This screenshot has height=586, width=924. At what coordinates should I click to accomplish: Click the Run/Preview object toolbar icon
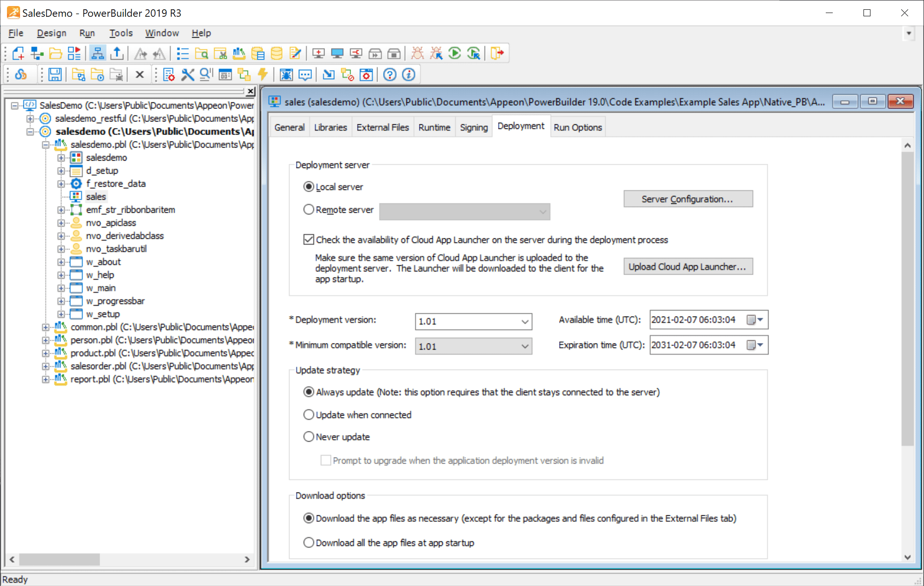click(74, 54)
